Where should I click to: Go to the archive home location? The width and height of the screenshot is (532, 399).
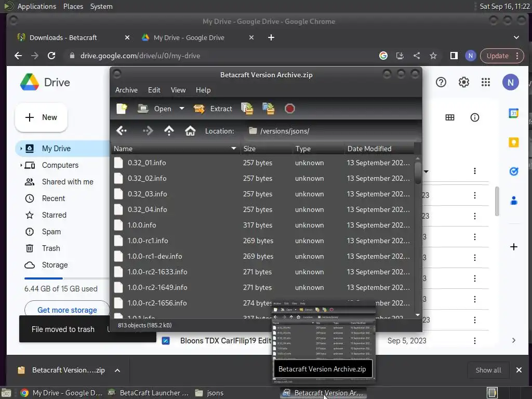pyautogui.click(x=190, y=130)
